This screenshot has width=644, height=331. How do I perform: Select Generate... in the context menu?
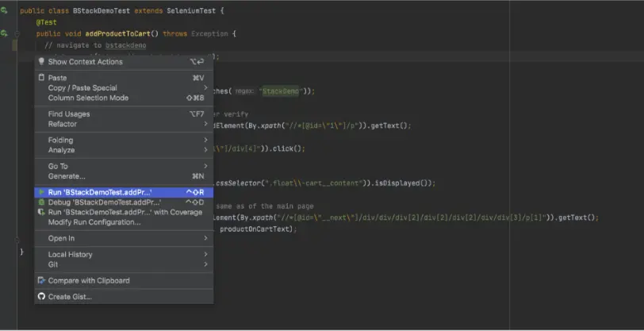point(67,175)
